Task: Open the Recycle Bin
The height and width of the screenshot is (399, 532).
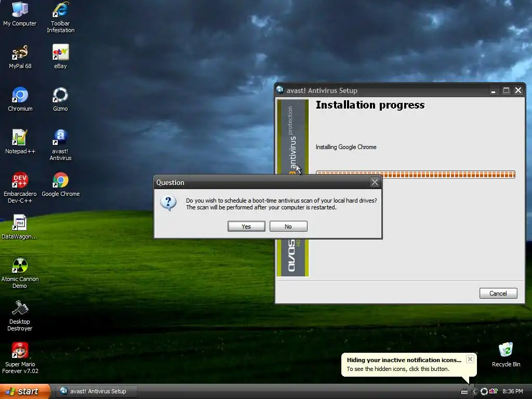Action: 506,355
